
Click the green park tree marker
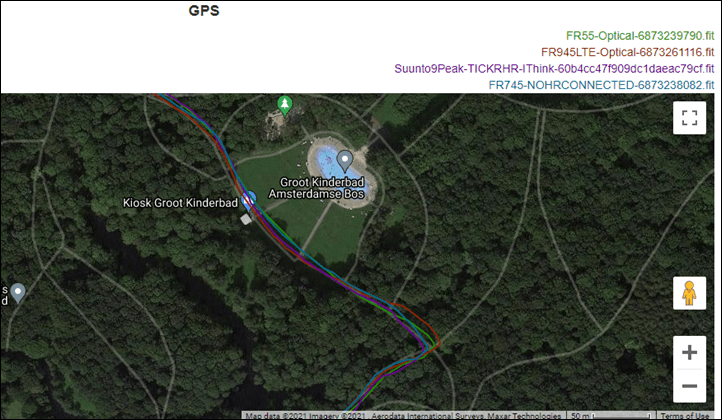pyautogui.click(x=285, y=105)
